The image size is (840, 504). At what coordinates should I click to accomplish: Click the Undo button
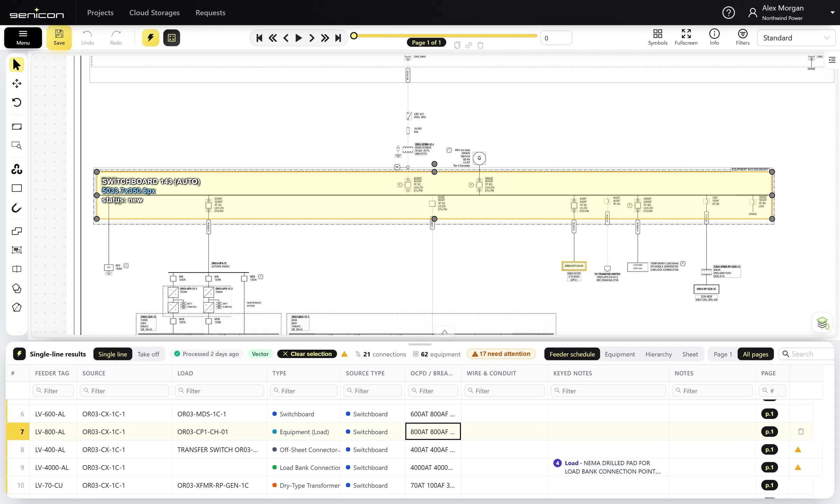pyautogui.click(x=87, y=37)
